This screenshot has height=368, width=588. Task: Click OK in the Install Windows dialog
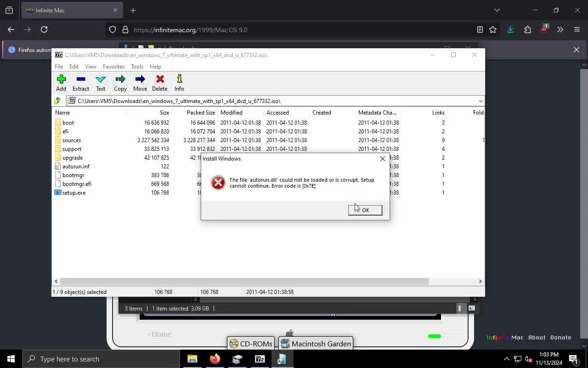pos(365,210)
